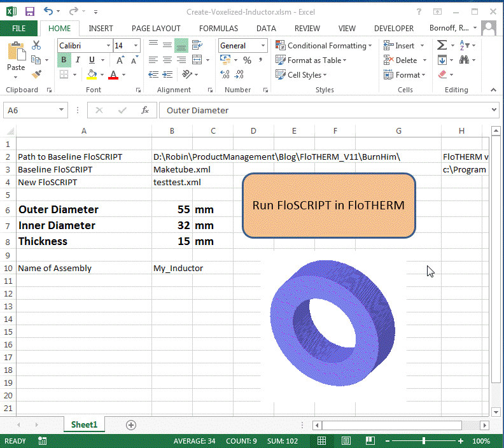Toggle Underline formatting
The width and height of the screenshot is (504, 448).
(x=92, y=60)
